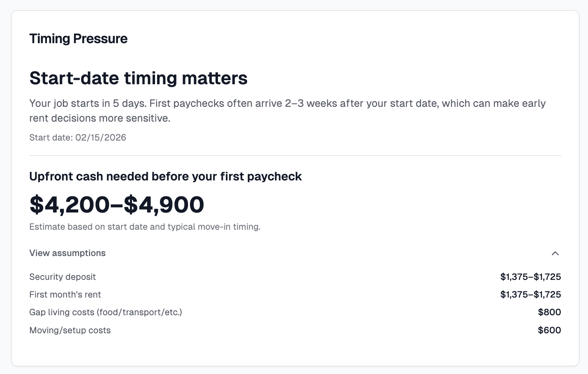The height and width of the screenshot is (374, 588).
Task: Click the $4,200–$4,900 estimate amount
Action: [117, 204]
